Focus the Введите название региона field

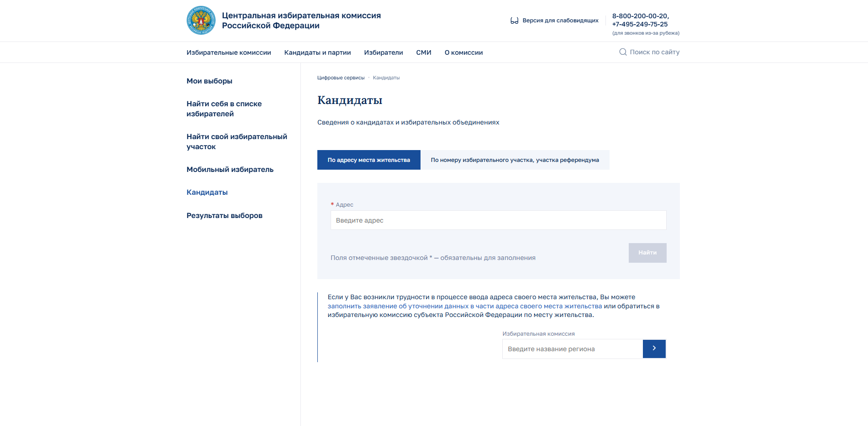pyautogui.click(x=573, y=349)
